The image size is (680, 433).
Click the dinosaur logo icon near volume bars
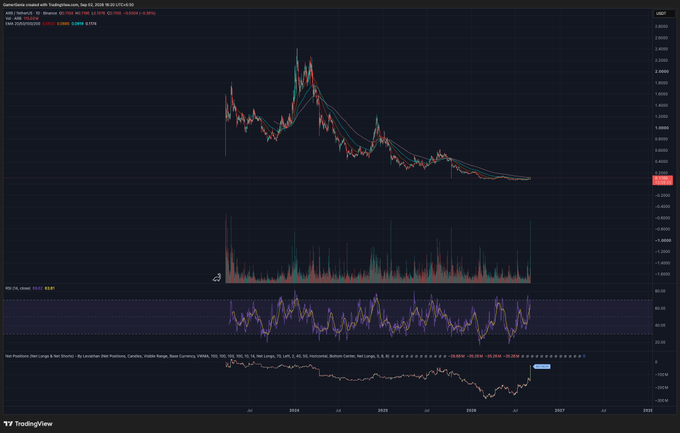(217, 278)
